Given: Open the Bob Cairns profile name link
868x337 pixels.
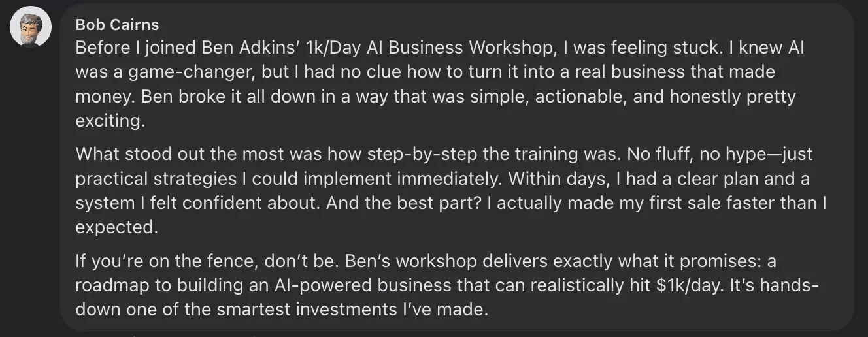Looking at the screenshot, I should (117, 25).
